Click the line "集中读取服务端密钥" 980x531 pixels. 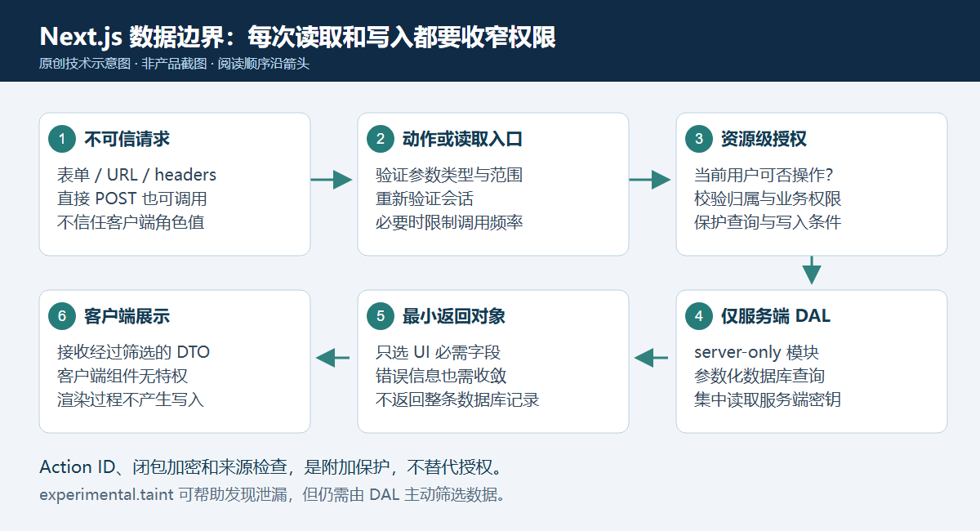(768, 399)
